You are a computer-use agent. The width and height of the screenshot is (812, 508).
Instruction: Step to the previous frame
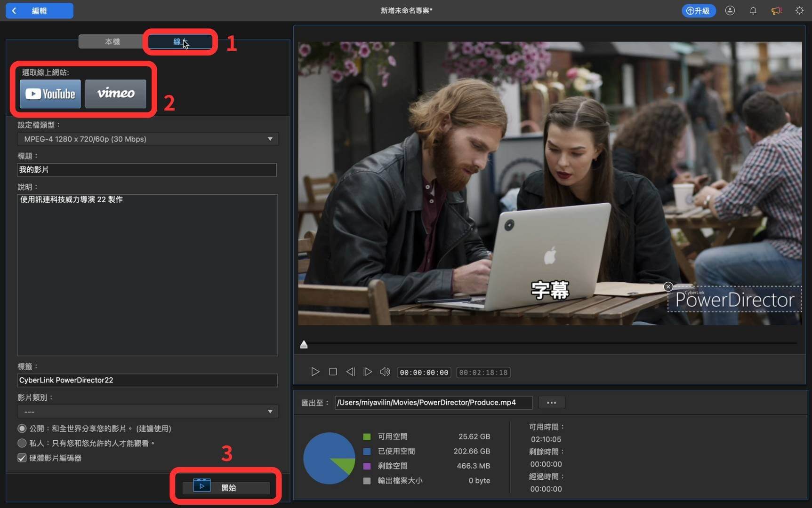[x=350, y=372]
